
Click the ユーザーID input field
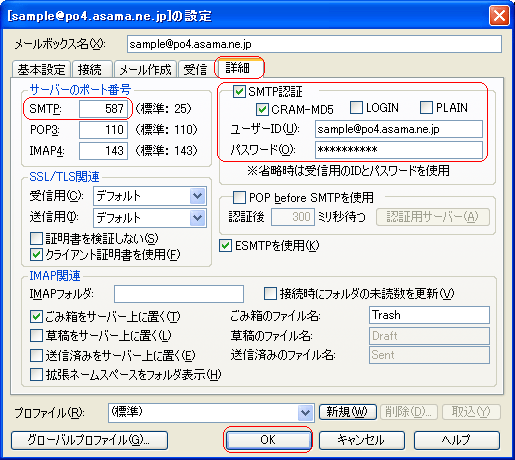[399, 129]
